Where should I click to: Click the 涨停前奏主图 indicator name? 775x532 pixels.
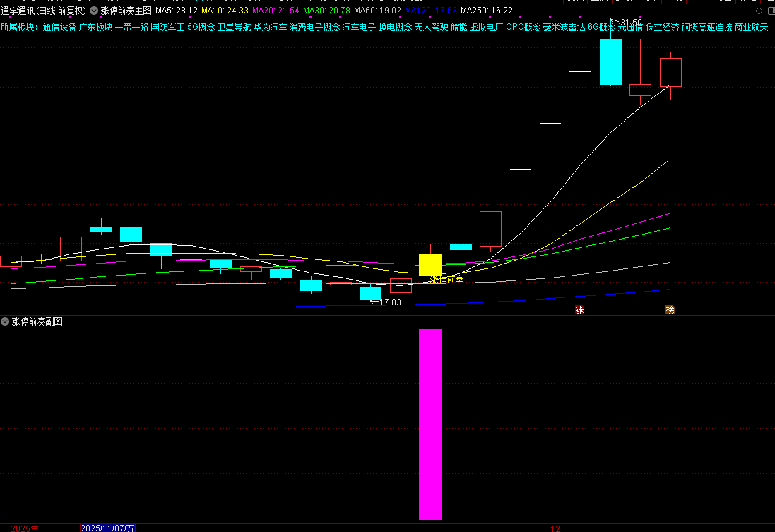(126, 11)
